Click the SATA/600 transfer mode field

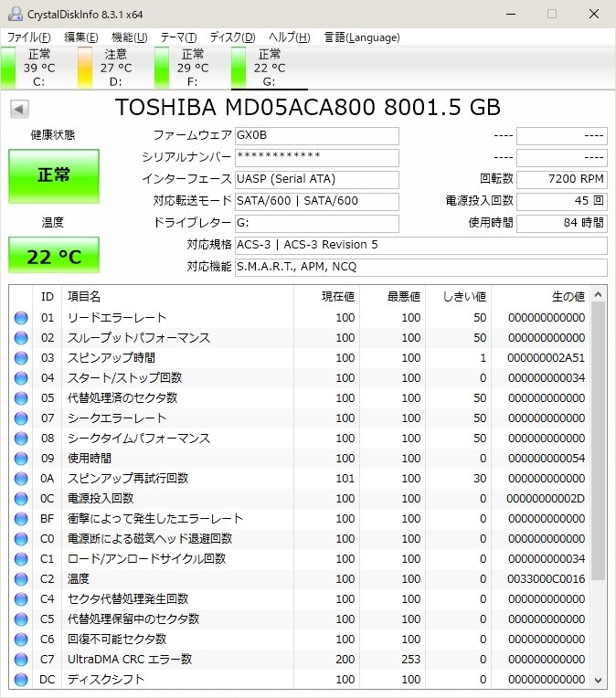[317, 201]
